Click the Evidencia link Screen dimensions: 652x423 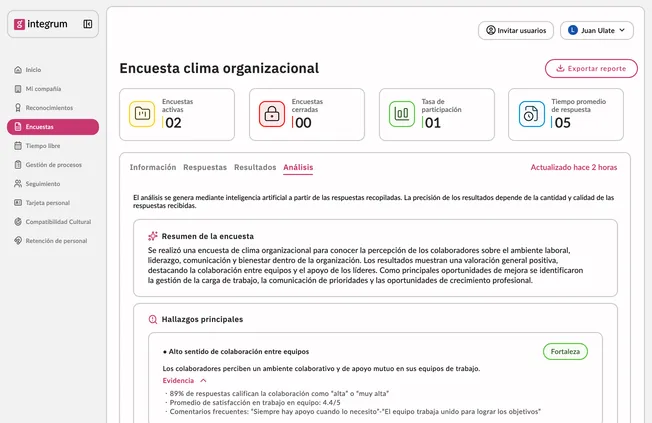(x=178, y=381)
